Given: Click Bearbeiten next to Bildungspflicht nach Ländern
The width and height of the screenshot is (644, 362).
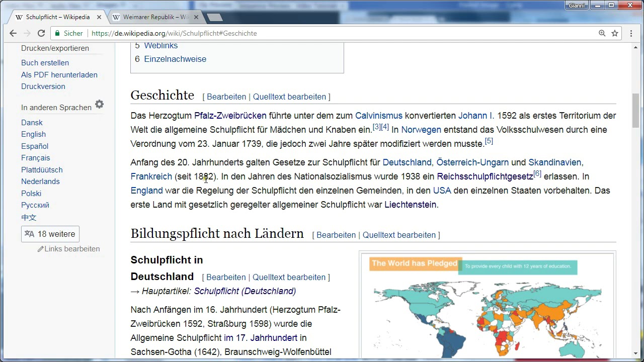Looking at the screenshot, I should click(x=336, y=235).
